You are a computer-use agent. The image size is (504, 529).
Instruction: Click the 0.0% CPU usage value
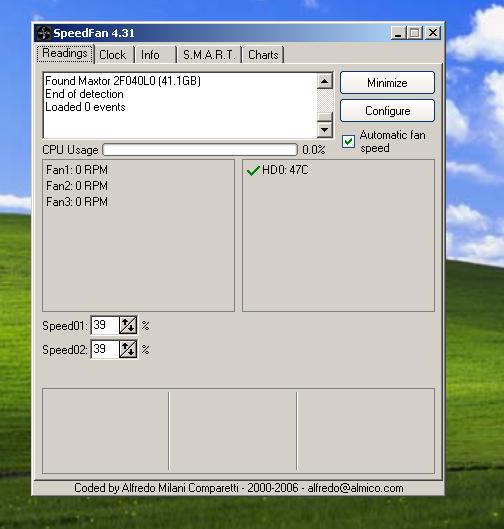(x=314, y=150)
